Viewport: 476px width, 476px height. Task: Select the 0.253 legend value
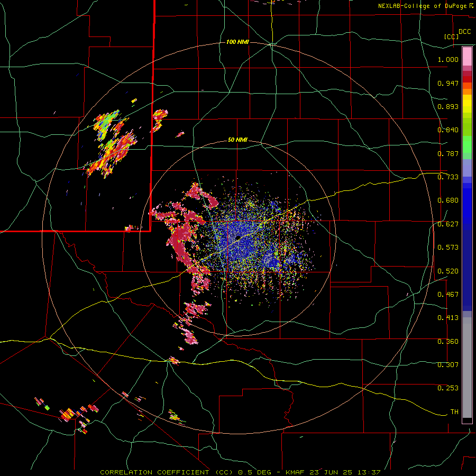click(x=448, y=388)
